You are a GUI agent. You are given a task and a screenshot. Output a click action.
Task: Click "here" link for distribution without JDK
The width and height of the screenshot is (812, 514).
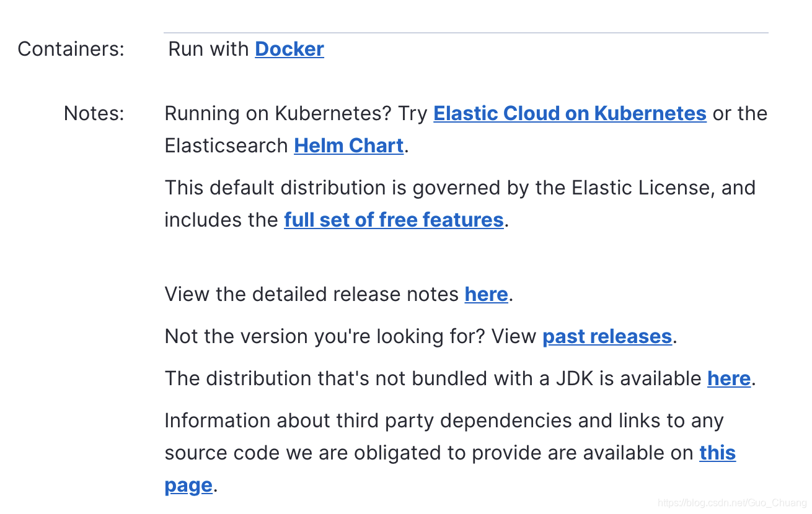(729, 378)
